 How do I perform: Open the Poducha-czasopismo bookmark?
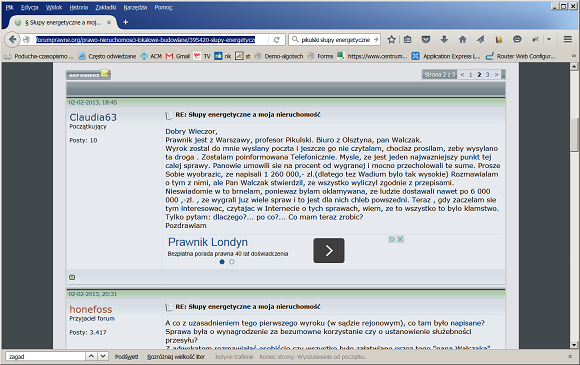point(38,56)
